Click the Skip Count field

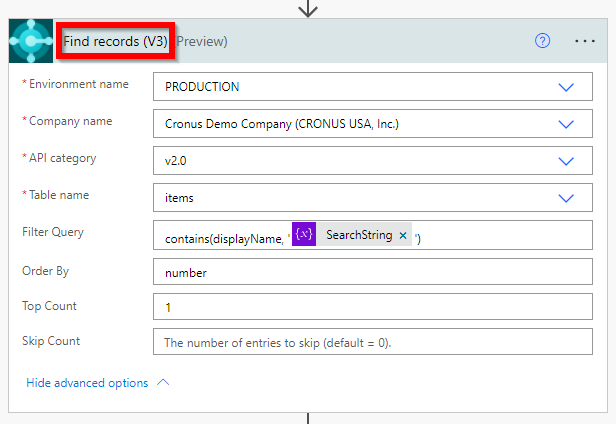373,341
